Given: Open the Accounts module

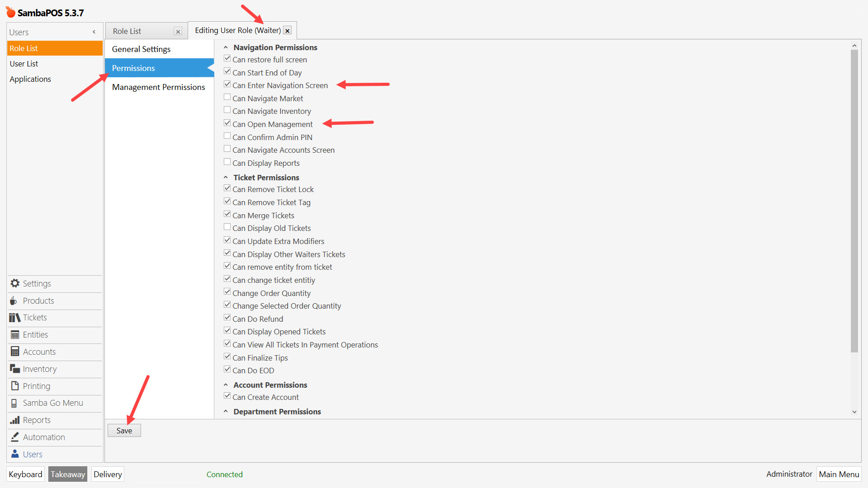Looking at the screenshot, I should coord(39,352).
